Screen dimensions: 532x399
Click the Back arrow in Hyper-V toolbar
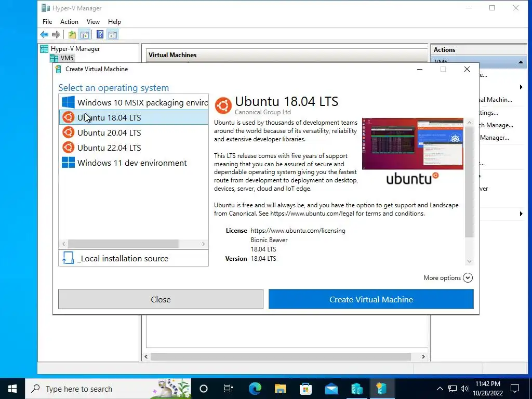pos(44,34)
